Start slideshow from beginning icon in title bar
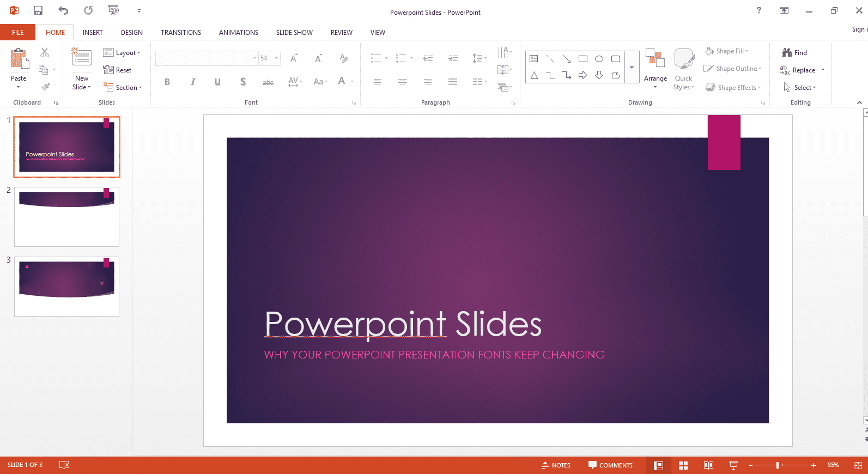 tap(113, 10)
